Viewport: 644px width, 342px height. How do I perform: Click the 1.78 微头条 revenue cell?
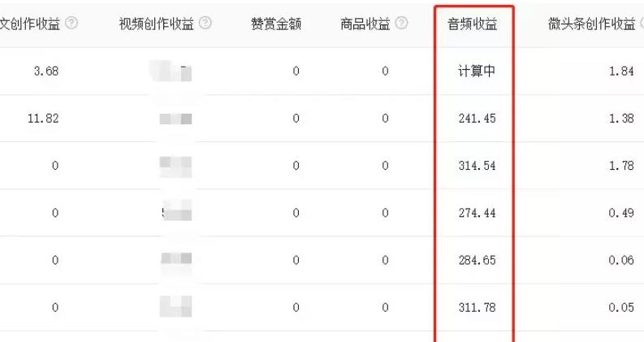coord(621,166)
